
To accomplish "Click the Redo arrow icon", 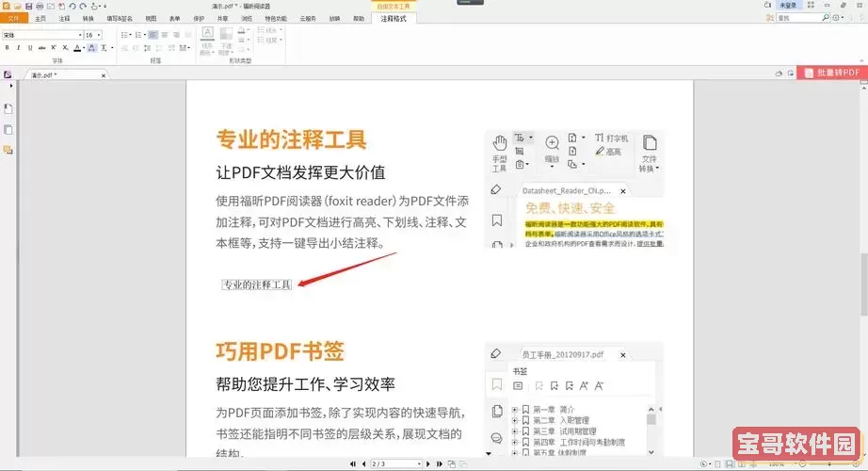I will click(83, 6).
